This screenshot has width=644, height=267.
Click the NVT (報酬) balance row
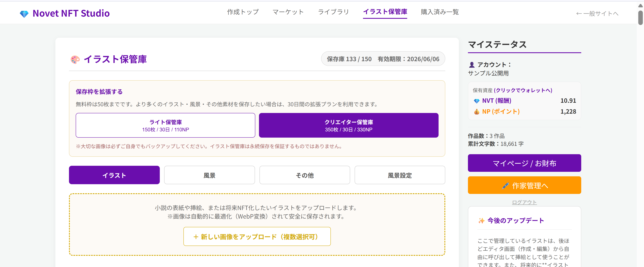(524, 101)
